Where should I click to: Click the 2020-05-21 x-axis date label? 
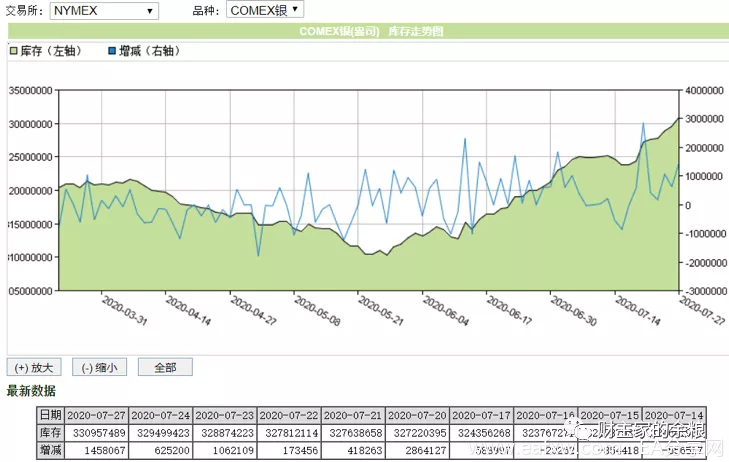pyautogui.click(x=381, y=310)
